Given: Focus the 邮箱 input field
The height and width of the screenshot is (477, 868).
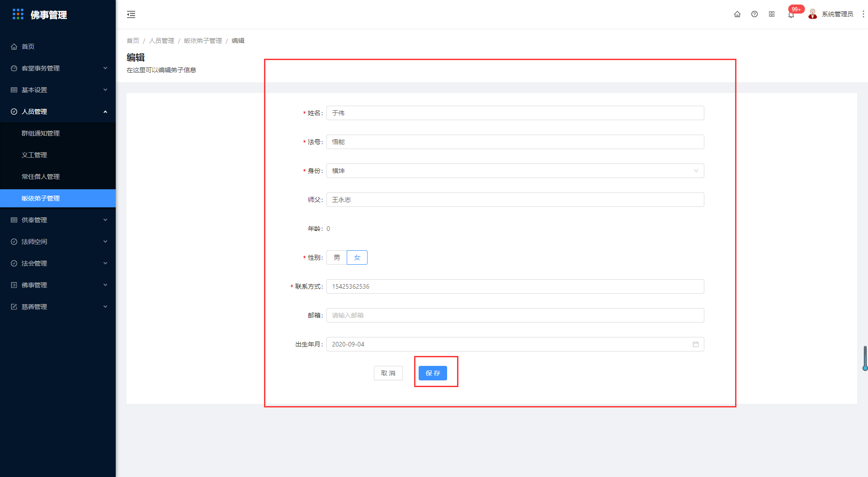Looking at the screenshot, I should [515, 315].
